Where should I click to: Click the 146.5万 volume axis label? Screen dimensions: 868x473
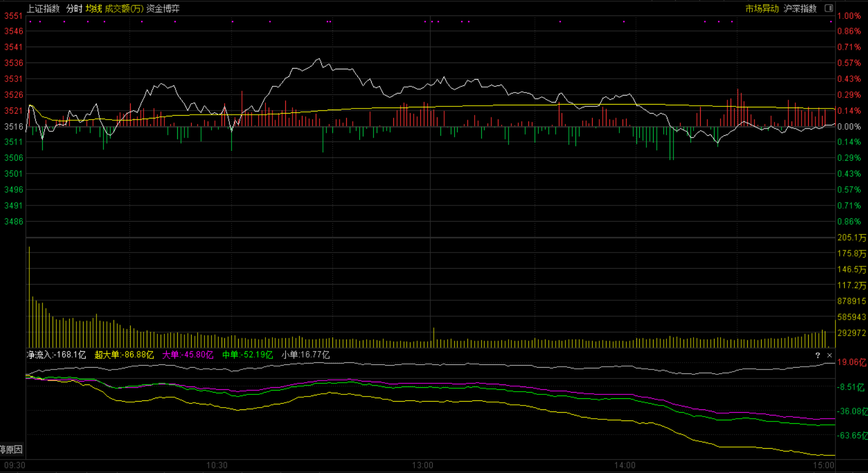pyautogui.click(x=852, y=269)
